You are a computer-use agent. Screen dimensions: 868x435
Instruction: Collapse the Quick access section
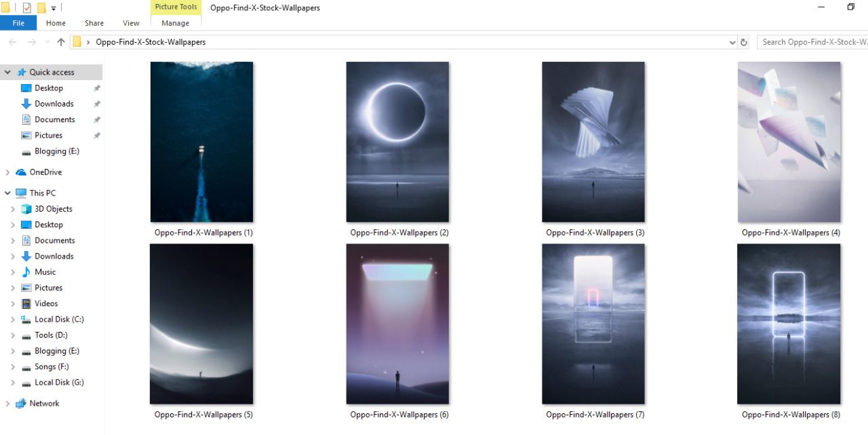click(7, 72)
